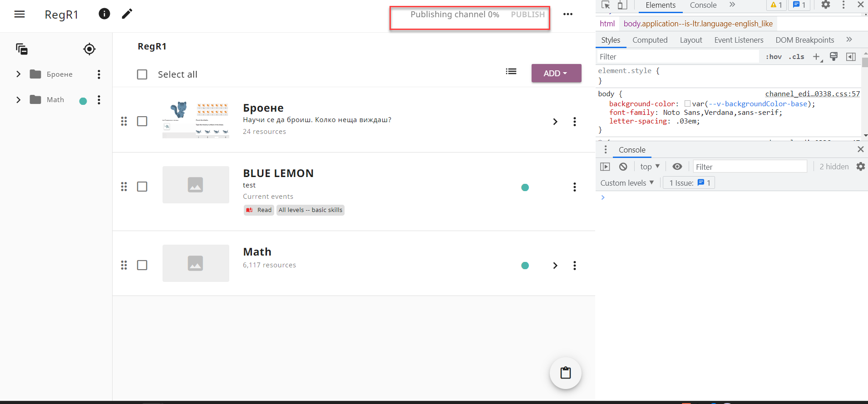The height and width of the screenshot is (404, 868).
Task: Check the Math item checkbox
Action: click(x=142, y=265)
